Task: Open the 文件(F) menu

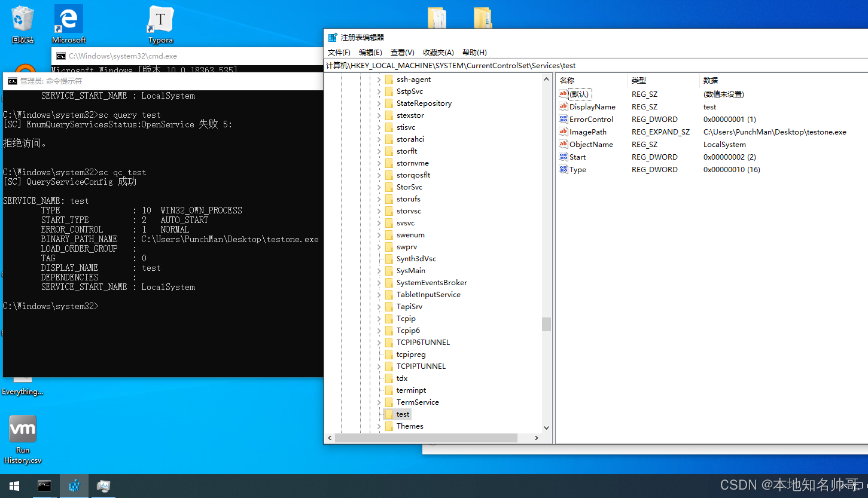Action: click(339, 53)
